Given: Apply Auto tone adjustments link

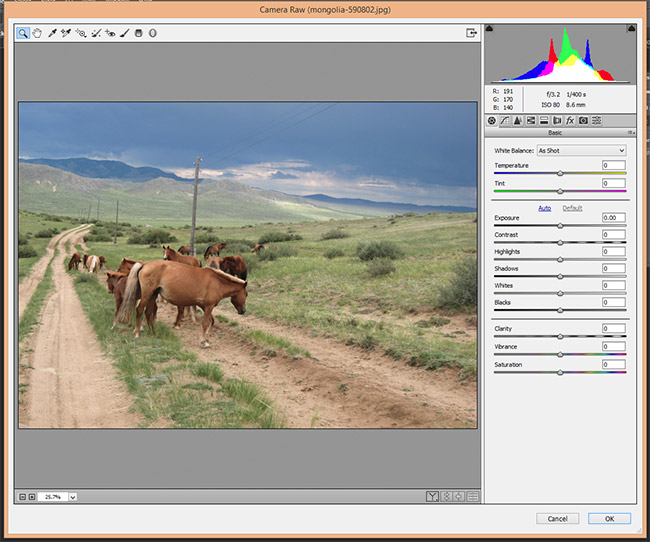Looking at the screenshot, I should (x=545, y=208).
